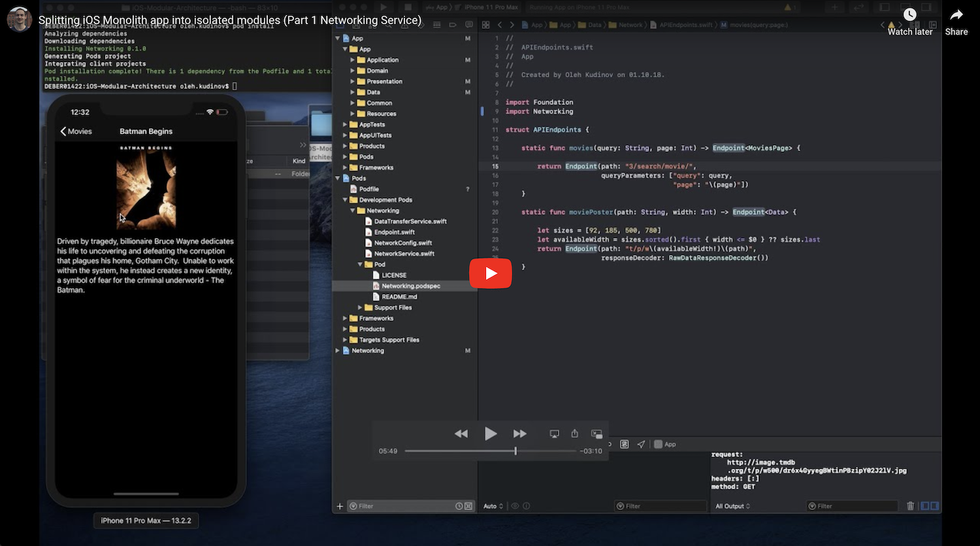Click the channel avatar thumbnail

(20, 20)
